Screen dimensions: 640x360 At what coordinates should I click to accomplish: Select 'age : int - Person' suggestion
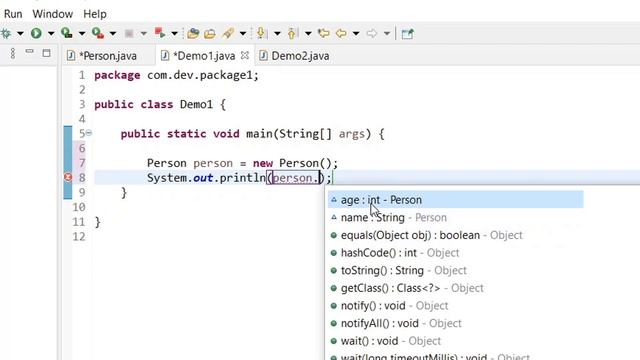(x=456, y=200)
